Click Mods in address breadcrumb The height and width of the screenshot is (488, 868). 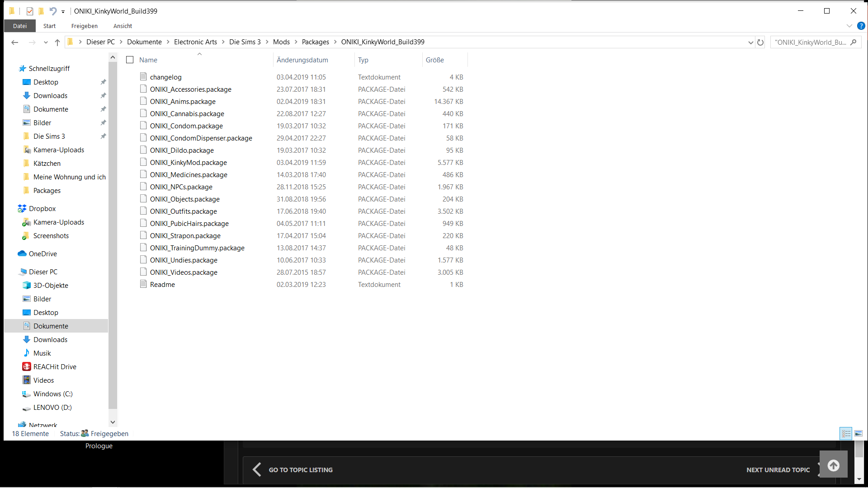281,42
